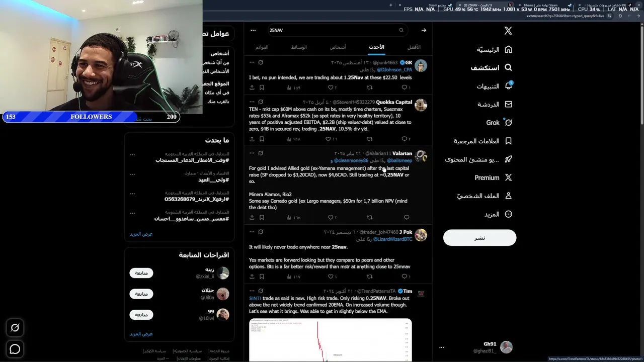Viewport: 644px width, 362px height.
Task: Share the GK tweet
Action: (252, 87)
